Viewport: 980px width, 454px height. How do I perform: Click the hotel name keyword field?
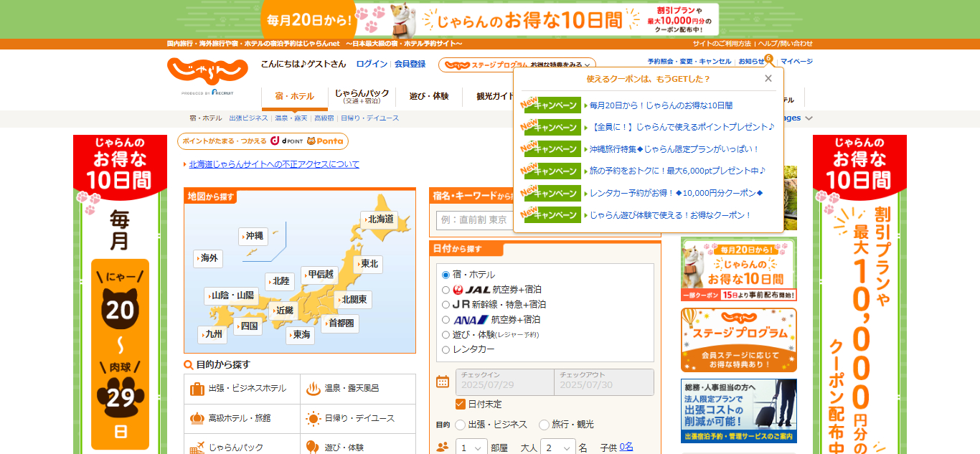(x=474, y=219)
